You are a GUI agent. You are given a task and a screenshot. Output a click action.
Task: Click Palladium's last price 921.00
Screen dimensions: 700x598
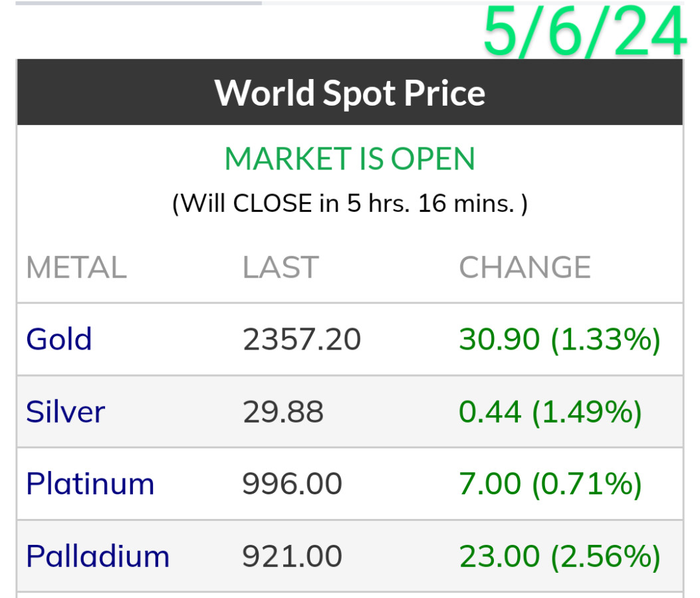(x=292, y=556)
